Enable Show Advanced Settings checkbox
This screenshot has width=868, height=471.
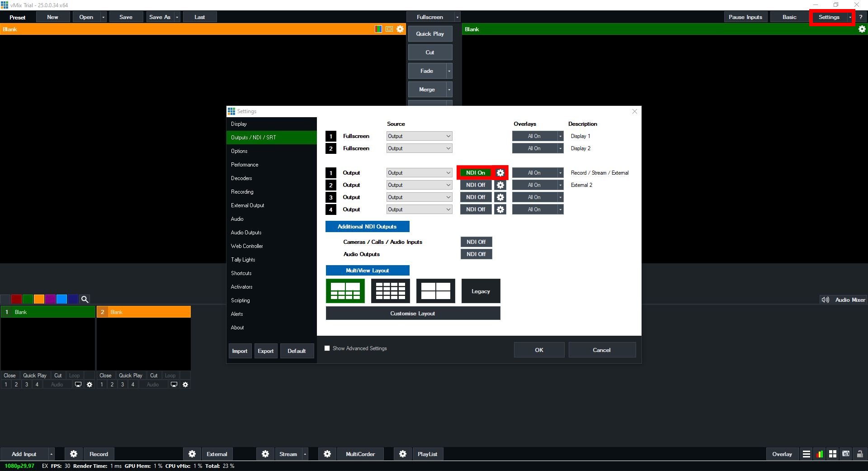pyautogui.click(x=327, y=348)
